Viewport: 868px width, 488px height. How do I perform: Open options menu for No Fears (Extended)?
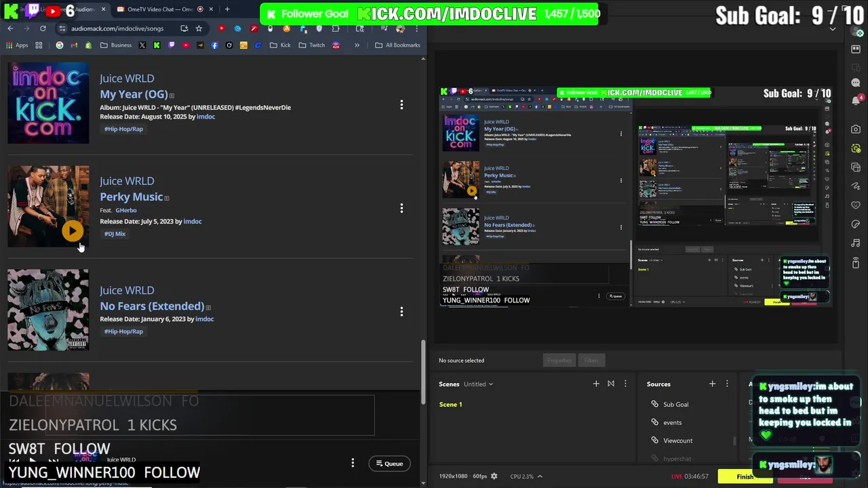401,311
